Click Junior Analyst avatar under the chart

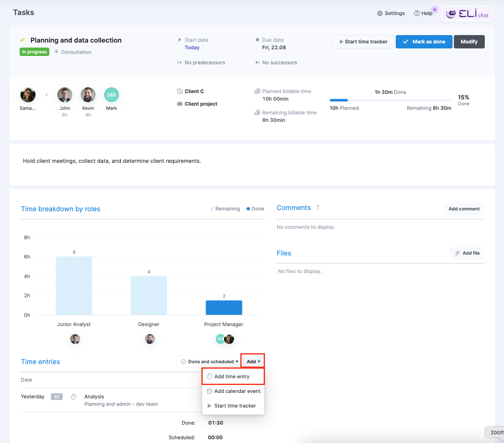[x=75, y=339]
